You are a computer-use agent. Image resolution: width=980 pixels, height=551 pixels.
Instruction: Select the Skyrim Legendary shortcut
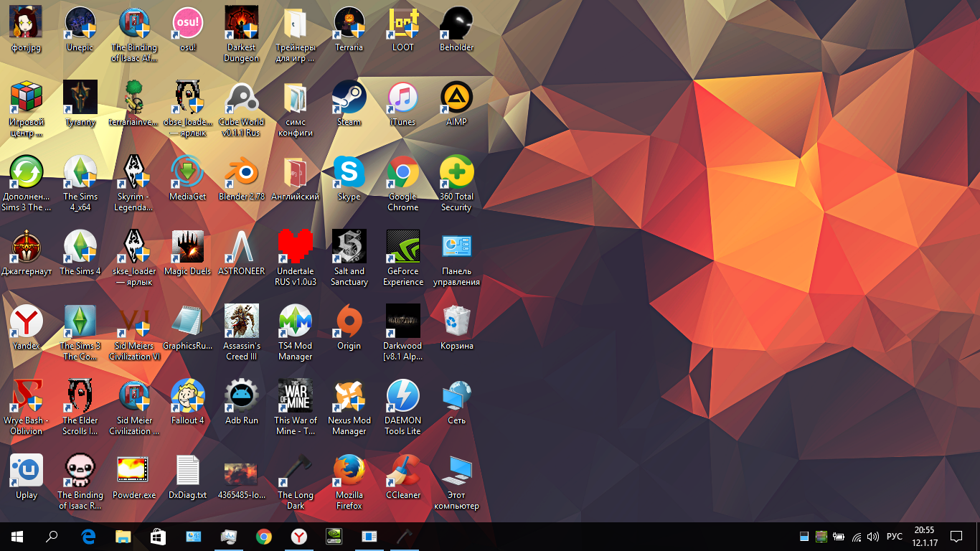pos(134,172)
